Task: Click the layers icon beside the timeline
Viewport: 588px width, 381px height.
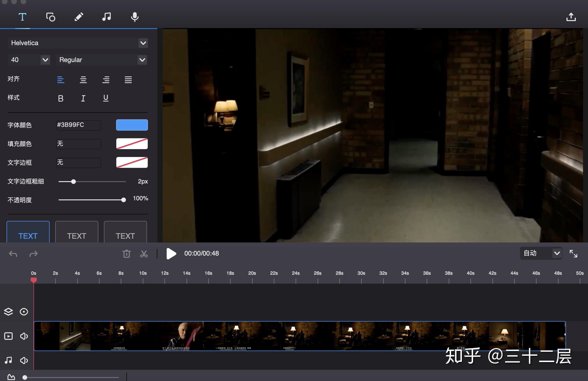Action: [x=8, y=312]
